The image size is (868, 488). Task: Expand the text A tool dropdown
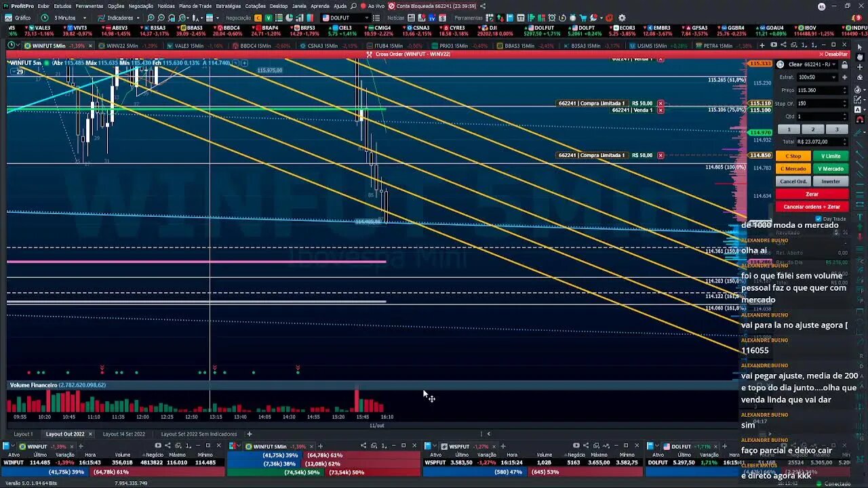tap(865, 109)
